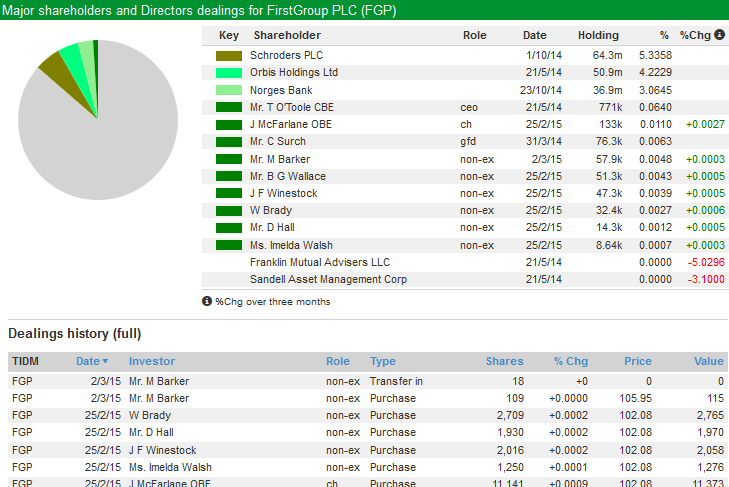
Task: Click Schroders holding value 64.3m
Action: coord(607,55)
